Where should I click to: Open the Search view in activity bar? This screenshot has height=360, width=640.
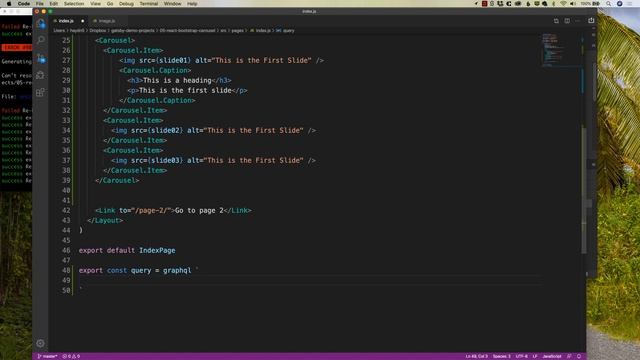pos(40,40)
